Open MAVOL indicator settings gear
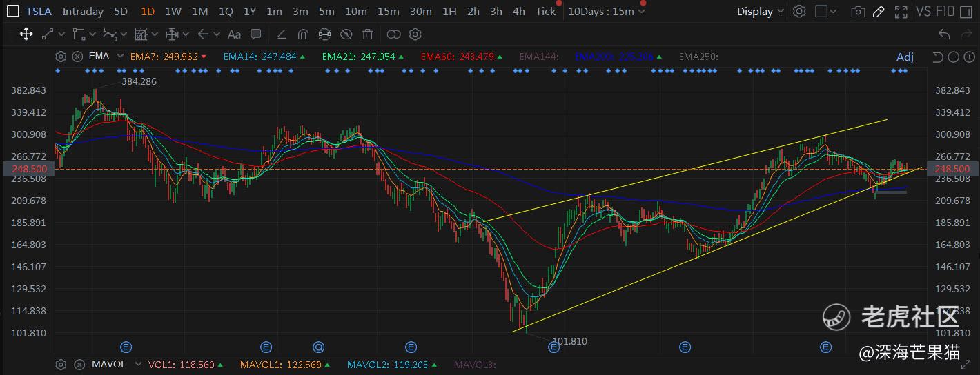The width and height of the screenshot is (980, 375). [61, 364]
